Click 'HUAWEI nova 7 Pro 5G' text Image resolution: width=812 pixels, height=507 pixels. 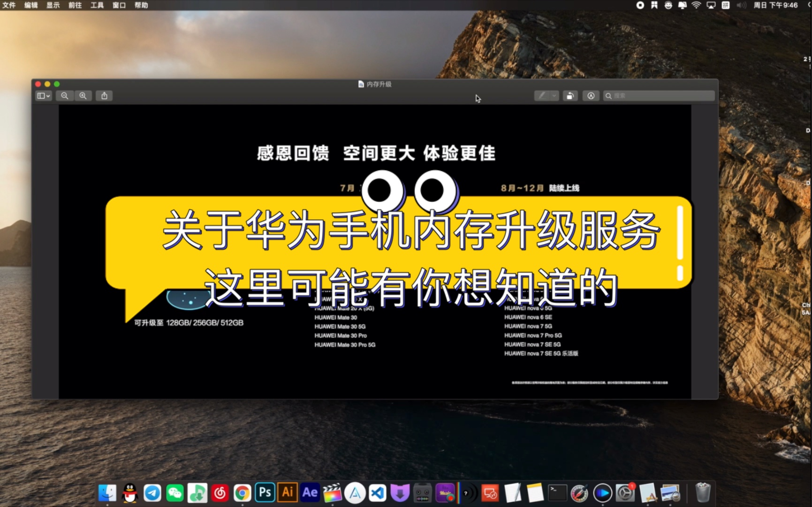pos(533,336)
